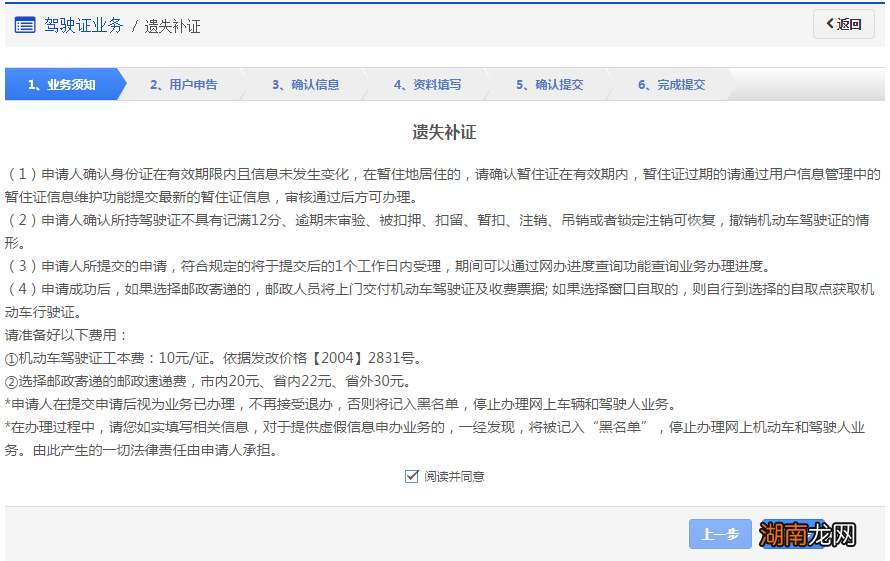Viewport: 890px width, 561px height.
Task: Click the blue next-step button under the watermark
Action: click(792, 534)
